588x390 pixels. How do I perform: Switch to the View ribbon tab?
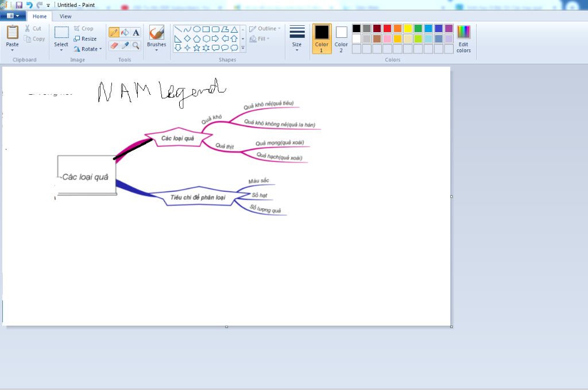tap(65, 16)
